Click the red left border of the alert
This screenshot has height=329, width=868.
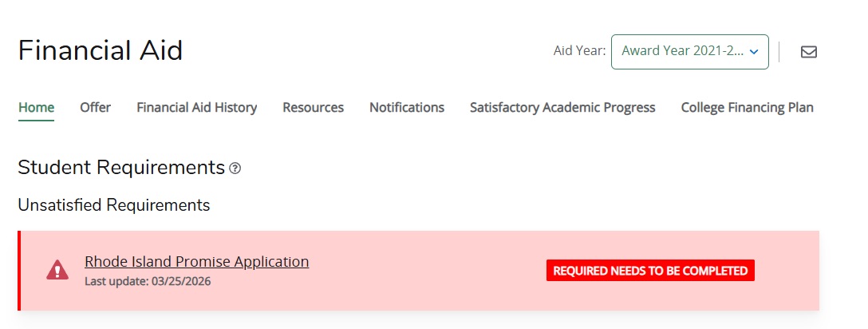tap(19, 271)
